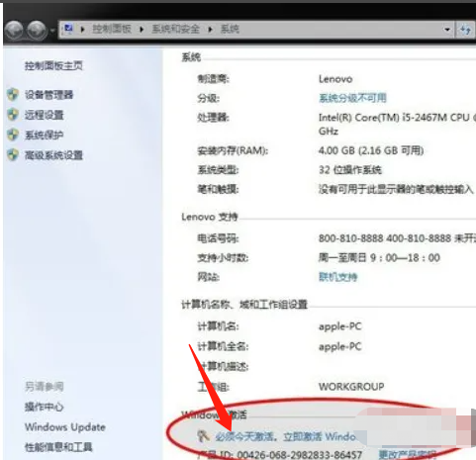Click the 支持小时数 label
Screen dimensions: 476x460
click(223, 257)
